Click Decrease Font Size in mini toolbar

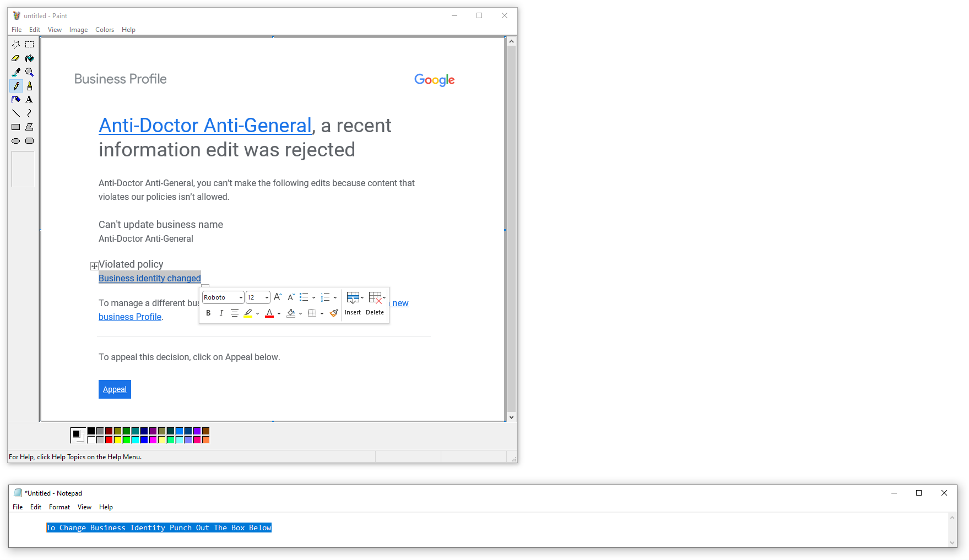[x=291, y=297]
